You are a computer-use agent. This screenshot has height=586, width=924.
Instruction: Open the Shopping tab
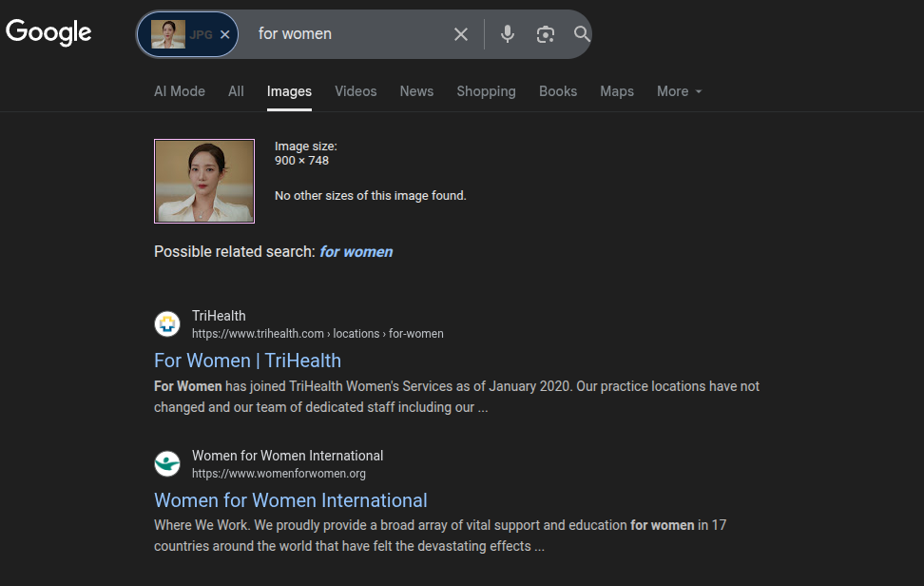(x=486, y=91)
